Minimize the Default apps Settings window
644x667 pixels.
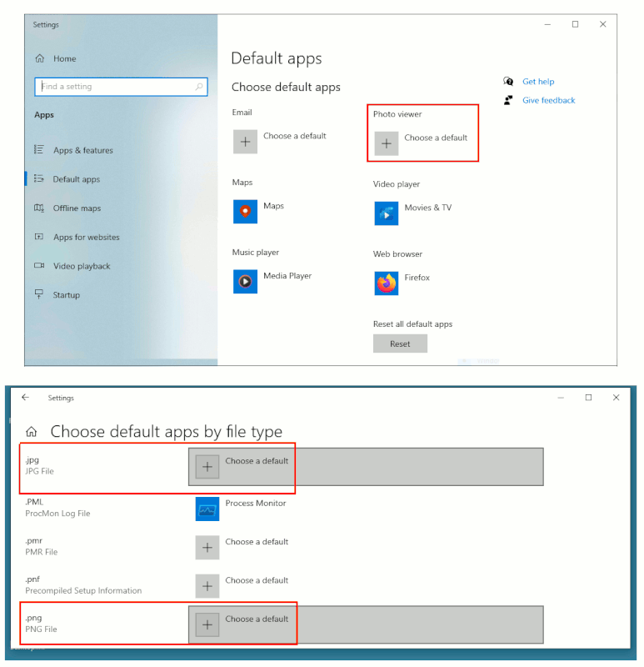click(x=547, y=24)
